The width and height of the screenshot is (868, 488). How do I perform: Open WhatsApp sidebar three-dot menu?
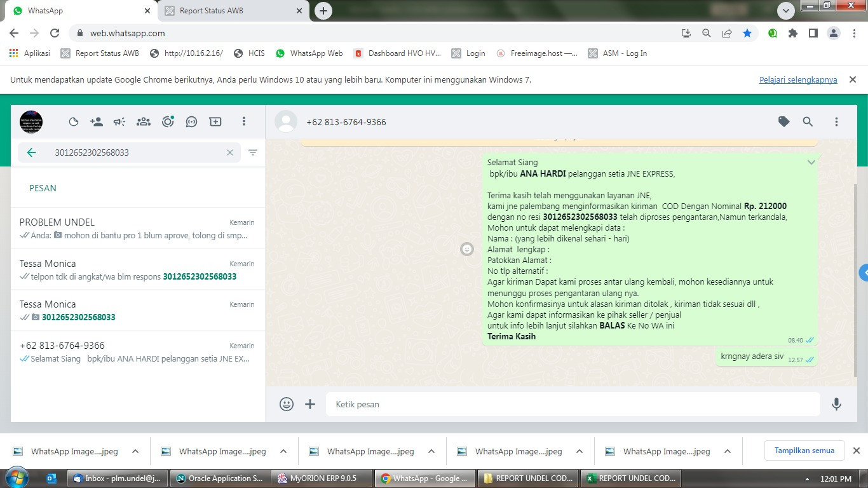point(244,122)
